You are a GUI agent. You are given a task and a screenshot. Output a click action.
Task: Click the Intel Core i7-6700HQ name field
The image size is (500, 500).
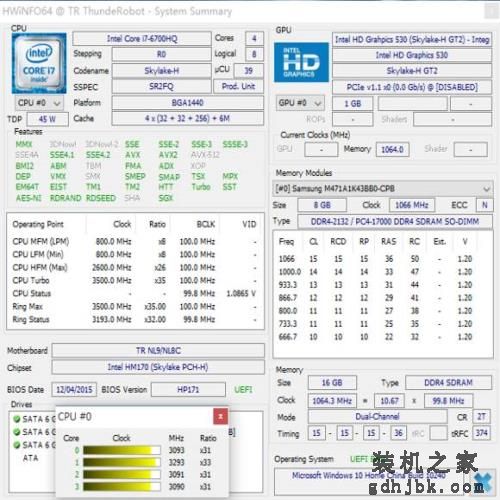[142, 39]
